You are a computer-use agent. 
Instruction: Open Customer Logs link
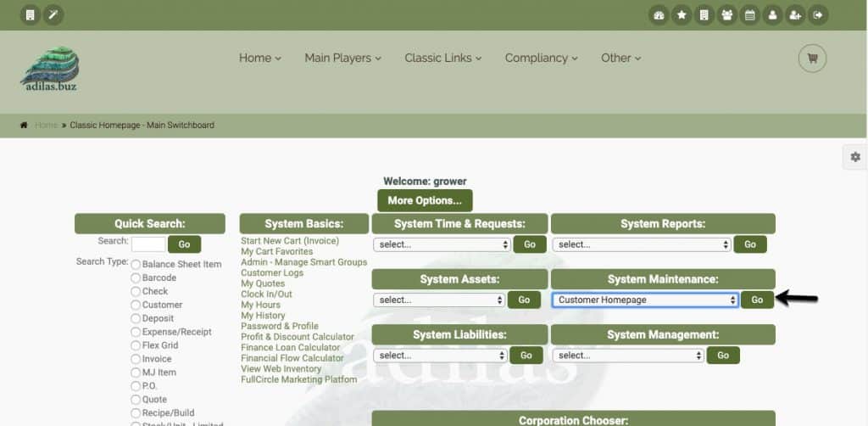click(272, 272)
